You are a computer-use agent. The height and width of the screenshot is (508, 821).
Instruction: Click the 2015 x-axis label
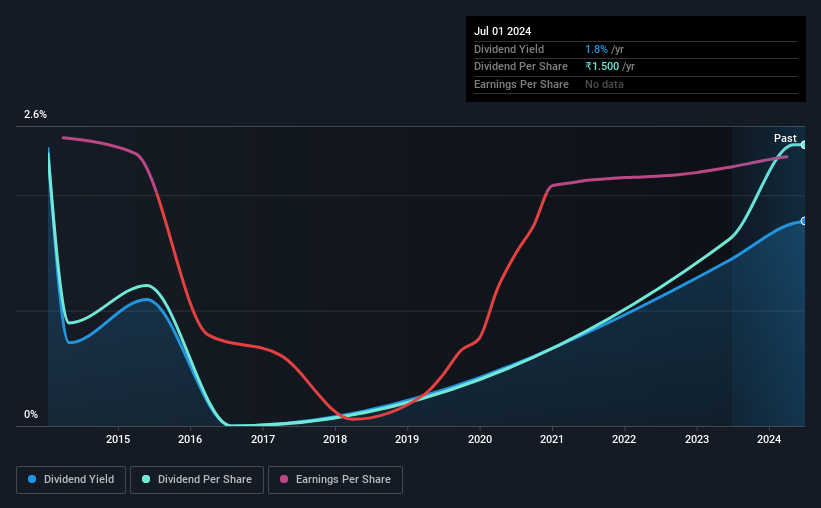118,439
